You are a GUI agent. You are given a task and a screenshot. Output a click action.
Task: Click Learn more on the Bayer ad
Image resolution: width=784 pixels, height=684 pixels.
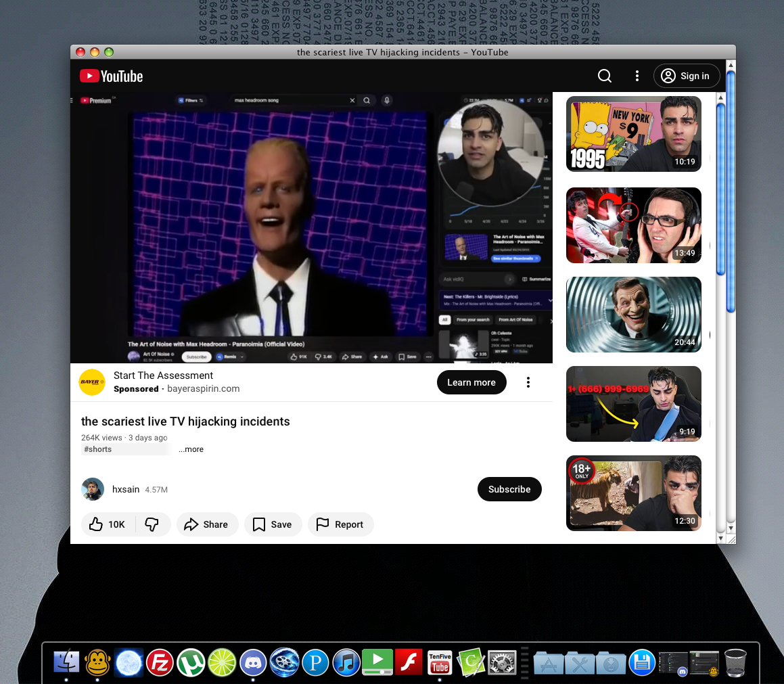(471, 382)
